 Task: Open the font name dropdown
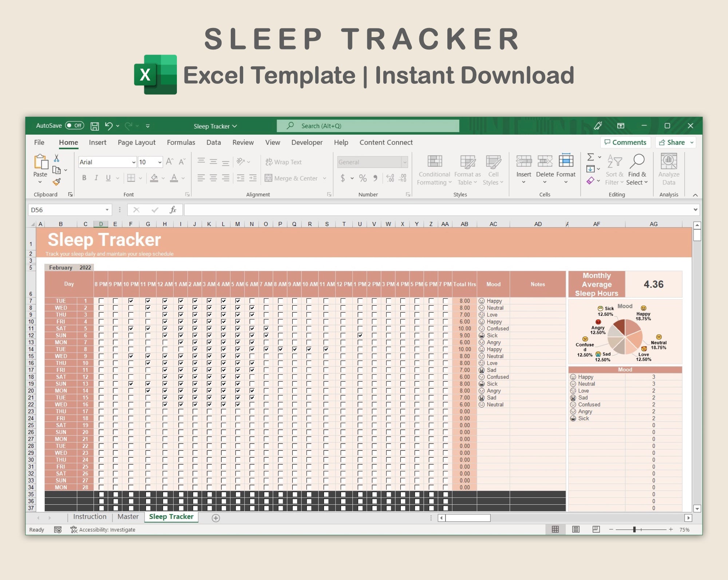(133, 162)
